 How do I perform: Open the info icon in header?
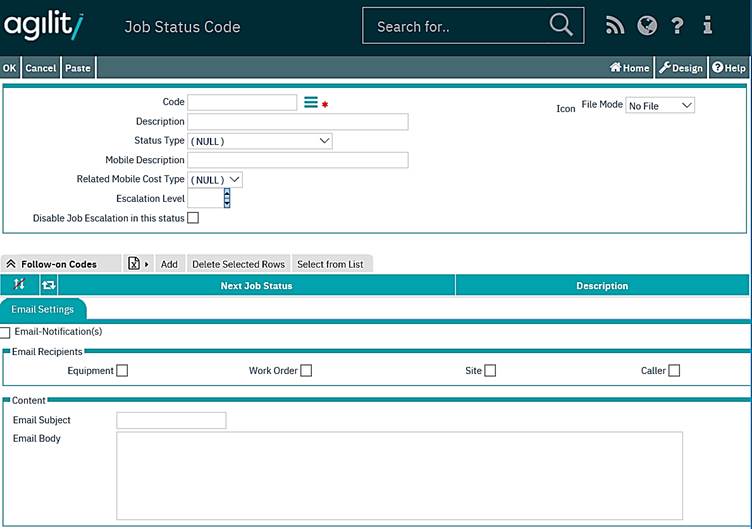(x=708, y=27)
